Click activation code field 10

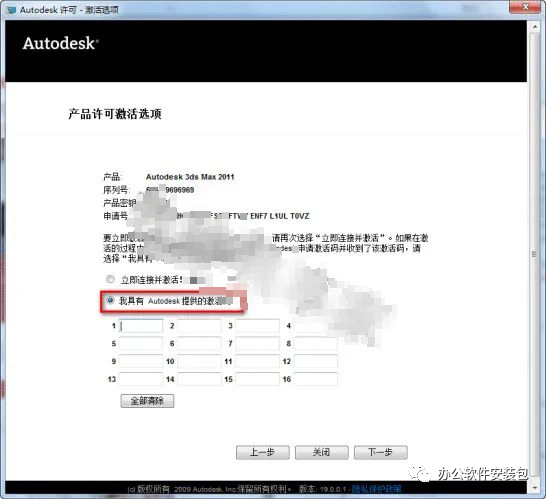[200, 361]
